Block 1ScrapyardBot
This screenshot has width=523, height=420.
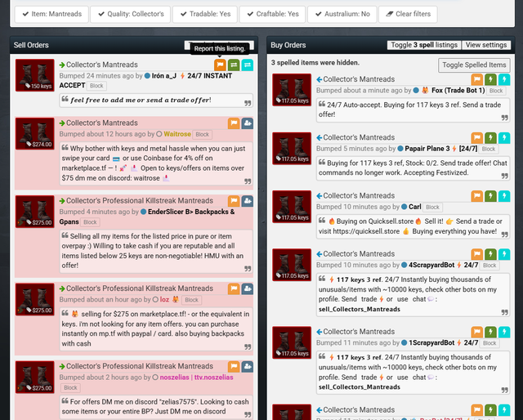[x=489, y=343]
